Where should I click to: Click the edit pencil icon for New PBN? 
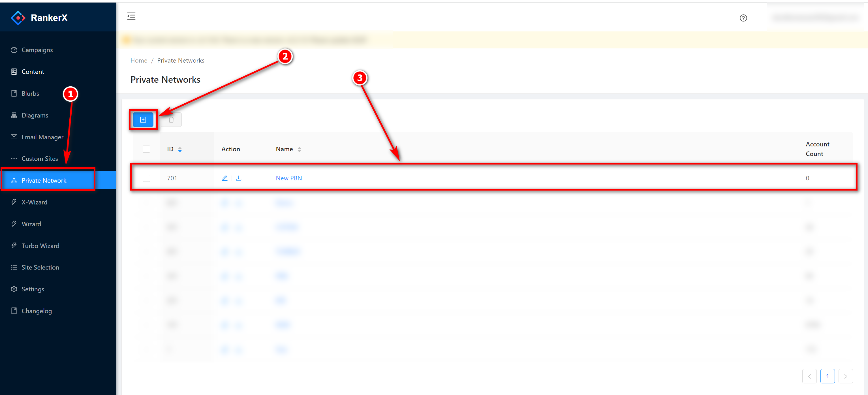coord(225,178)
